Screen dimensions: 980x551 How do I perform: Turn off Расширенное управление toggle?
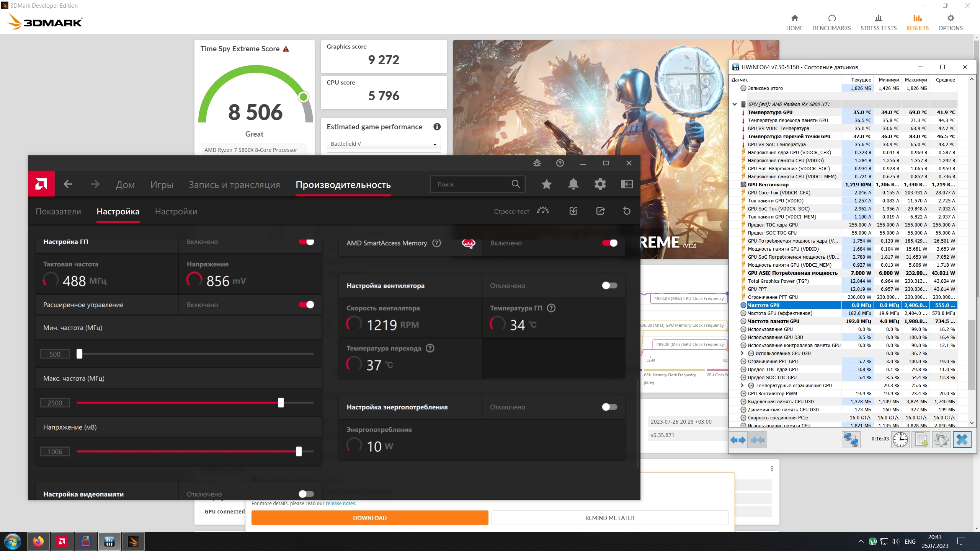[306, 305]
